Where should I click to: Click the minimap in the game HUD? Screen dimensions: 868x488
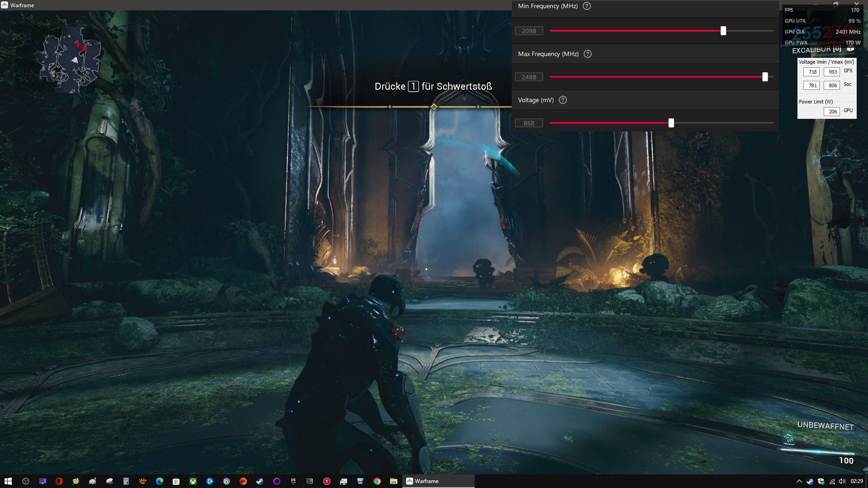point(71,60)
